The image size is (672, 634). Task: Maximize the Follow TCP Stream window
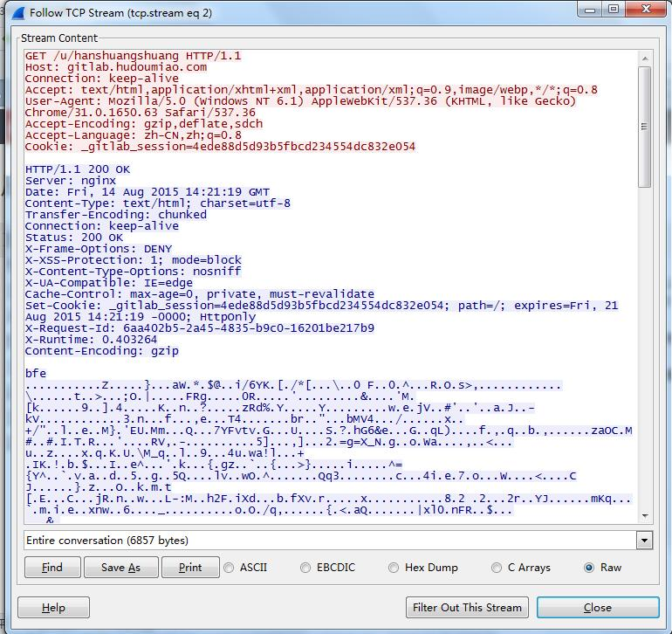[614, 9]
